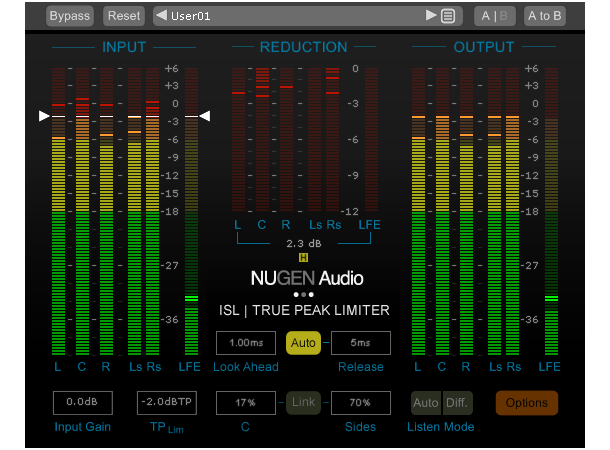Click the Sides 70% field
The image size is (610, 450).
(361, 403)
